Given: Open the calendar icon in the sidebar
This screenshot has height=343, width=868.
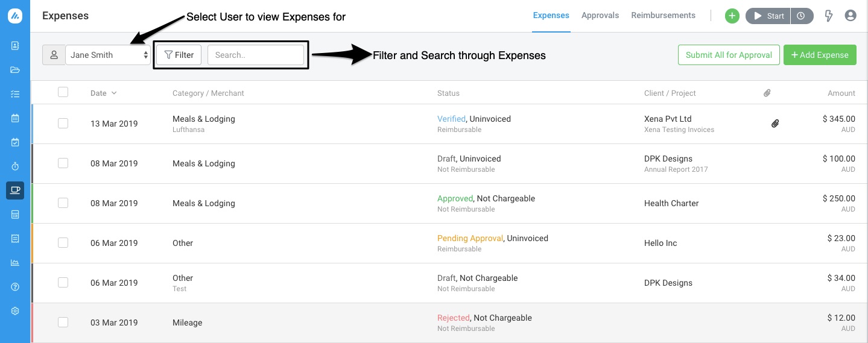Looking at the screenshot, I should pos(15,118).
